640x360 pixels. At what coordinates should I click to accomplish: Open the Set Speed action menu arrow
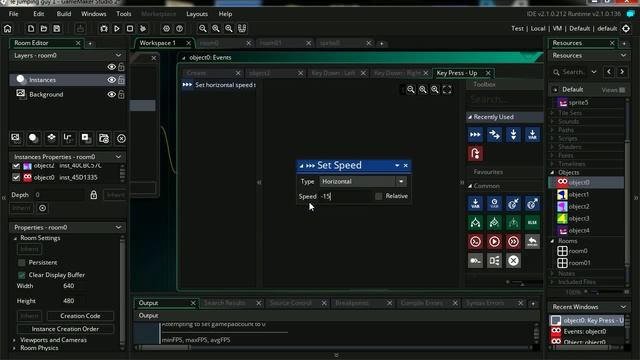pyautogui.click(x=397, y=165)
